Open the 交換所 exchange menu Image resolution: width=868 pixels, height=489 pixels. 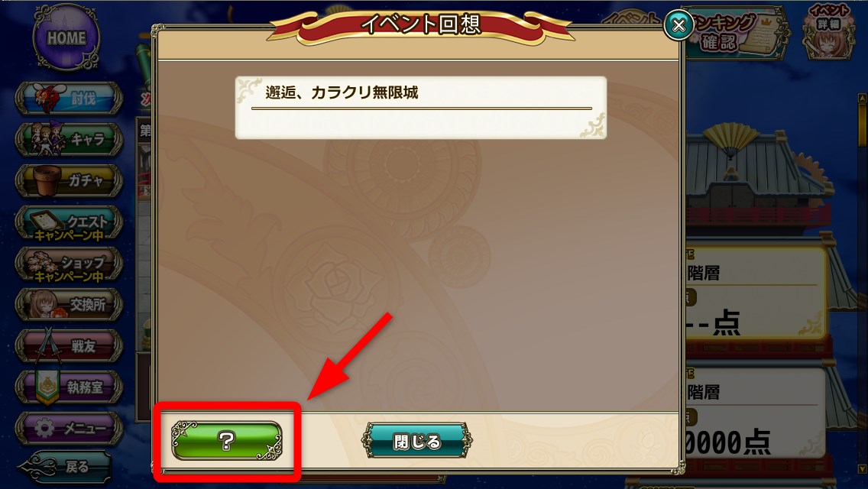point(69,304)
